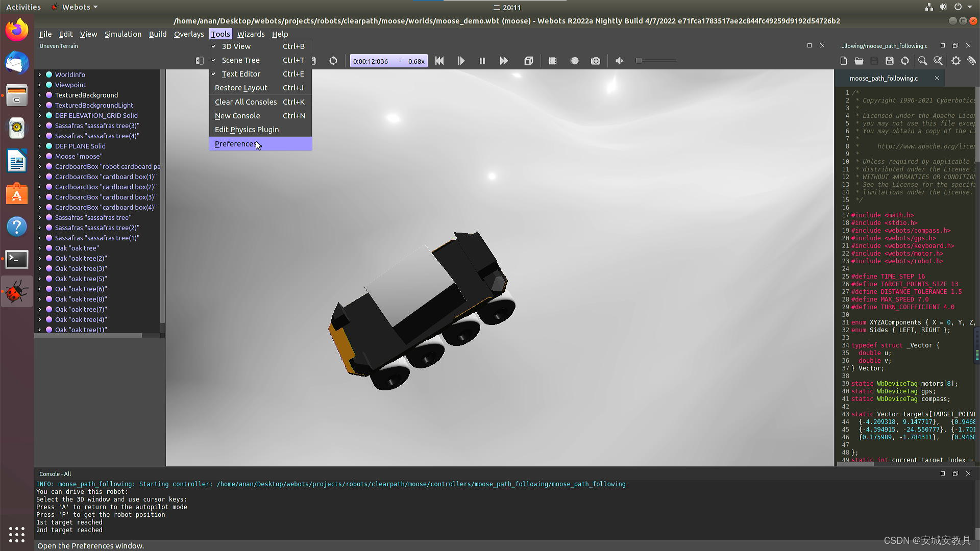The width and height of the screenshot is (980, 551).
Task: Open the Simulation menu
Action: pos(123,34)
